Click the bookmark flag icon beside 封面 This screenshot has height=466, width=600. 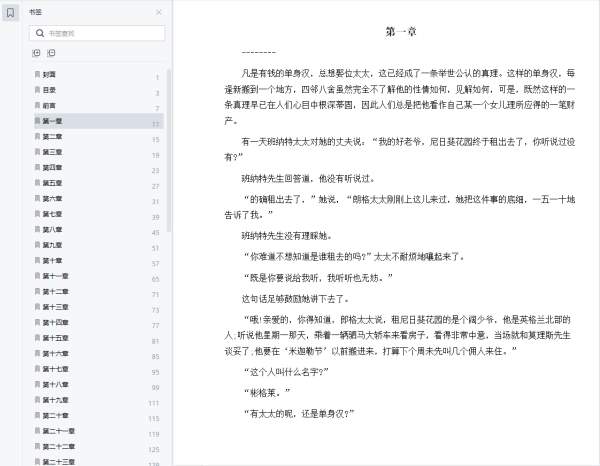(38, 74)
